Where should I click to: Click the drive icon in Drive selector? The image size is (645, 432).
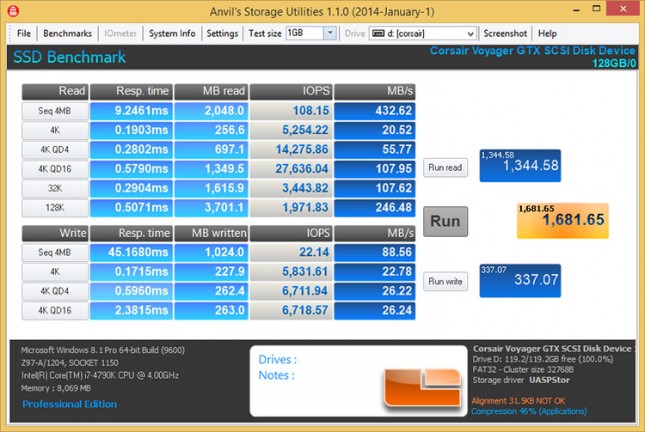(378, 33)
